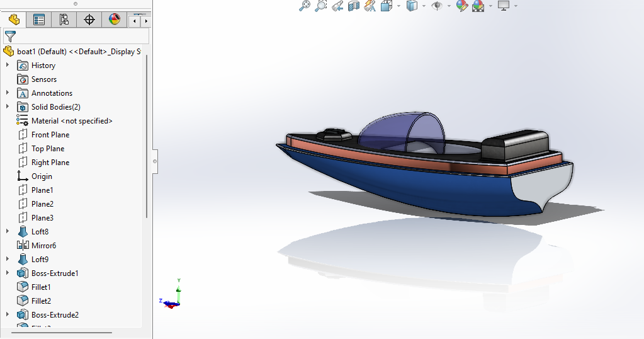The width and height of the screenshot is (644, 339).
Task: Select 'Boss-Extrude2' feature label
Action: pos(55,315)
